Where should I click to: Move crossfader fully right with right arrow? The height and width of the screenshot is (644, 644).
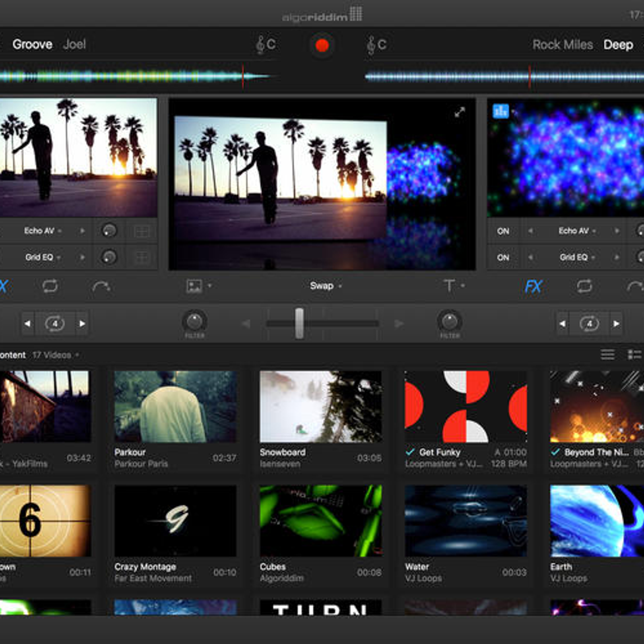[399, 324]
